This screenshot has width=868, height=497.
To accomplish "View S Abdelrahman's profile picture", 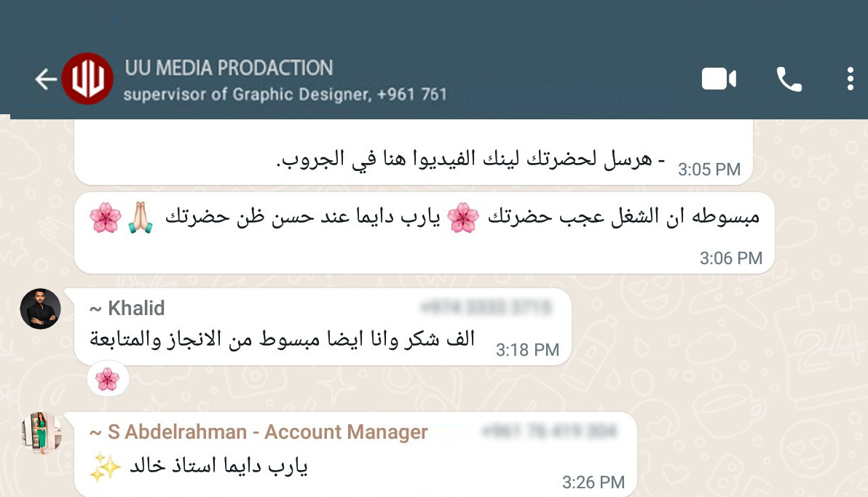I will coord(41,433).
